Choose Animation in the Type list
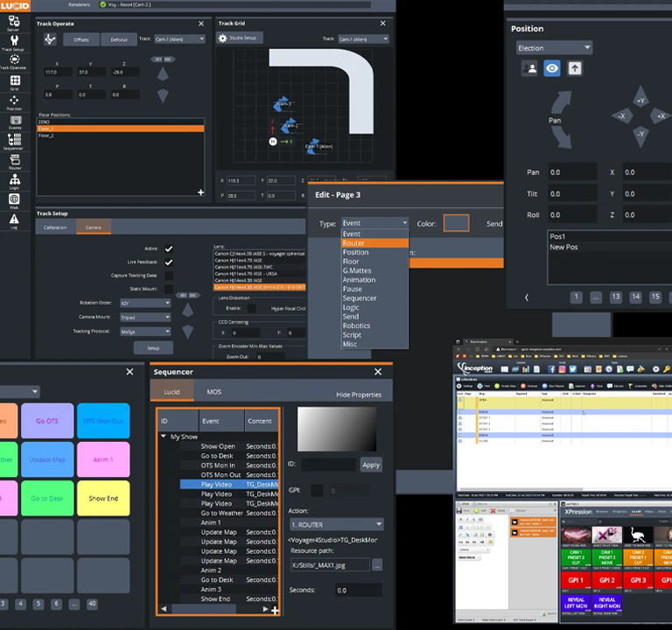672x630 pixels. 374,280
